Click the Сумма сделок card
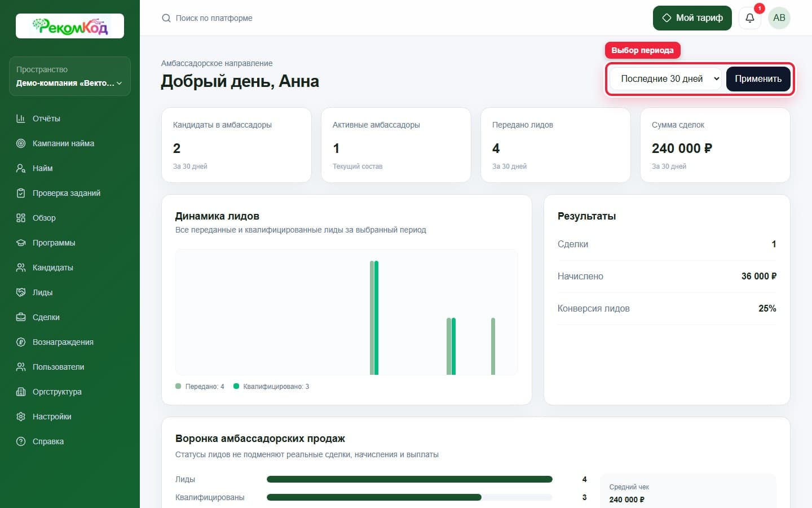This screenshot has width=812, height=508. [x=715, y=145]
